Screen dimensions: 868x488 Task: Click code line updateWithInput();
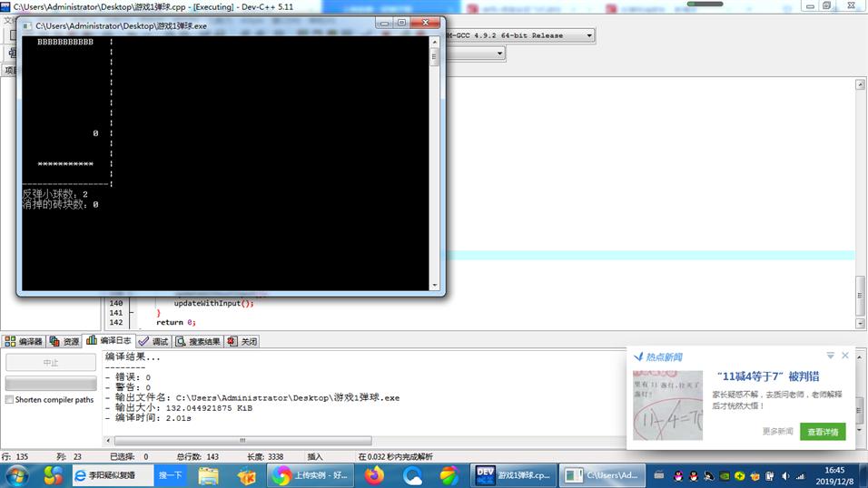pos(213,303)
